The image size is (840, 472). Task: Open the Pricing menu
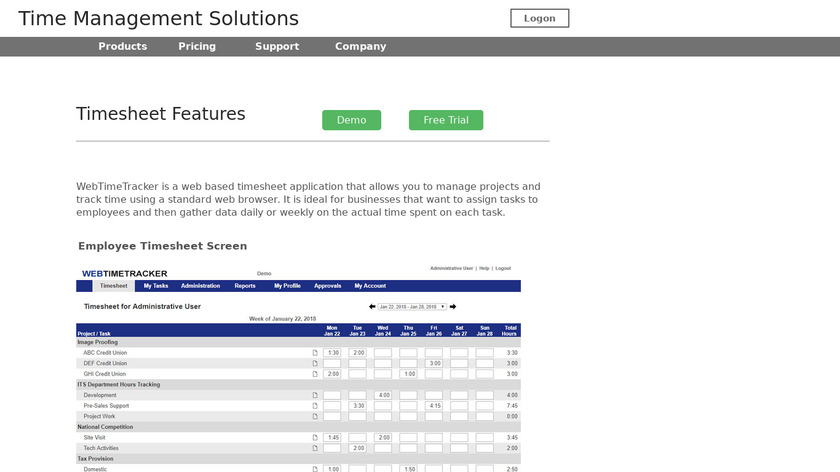click(x=197, y=47)
